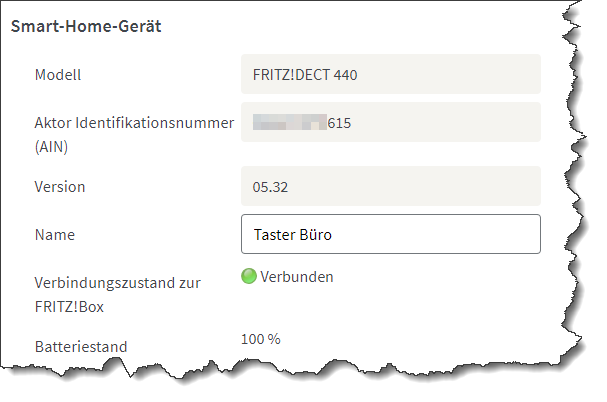
Task: Click the FRITZ!Box text in connection label
Action: tap(69, 307)
